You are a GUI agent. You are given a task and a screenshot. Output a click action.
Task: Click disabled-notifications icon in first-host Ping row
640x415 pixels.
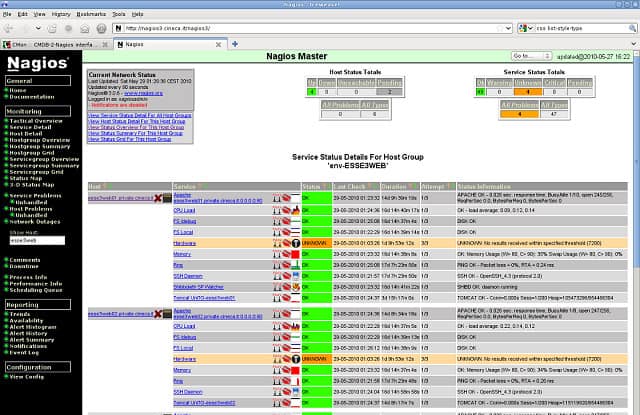pos(287,265)
